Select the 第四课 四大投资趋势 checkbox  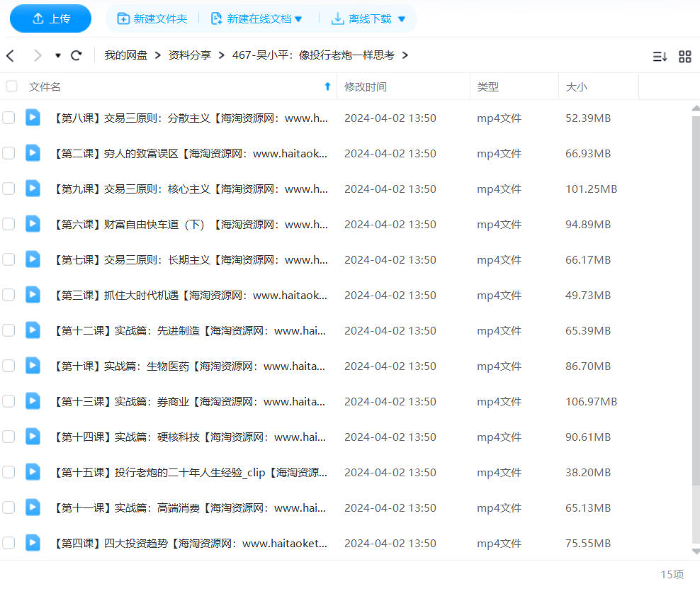coord(9,543)
